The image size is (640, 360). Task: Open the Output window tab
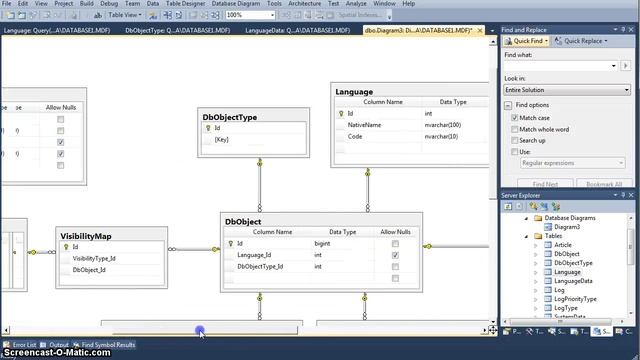(x=55, y=345)
